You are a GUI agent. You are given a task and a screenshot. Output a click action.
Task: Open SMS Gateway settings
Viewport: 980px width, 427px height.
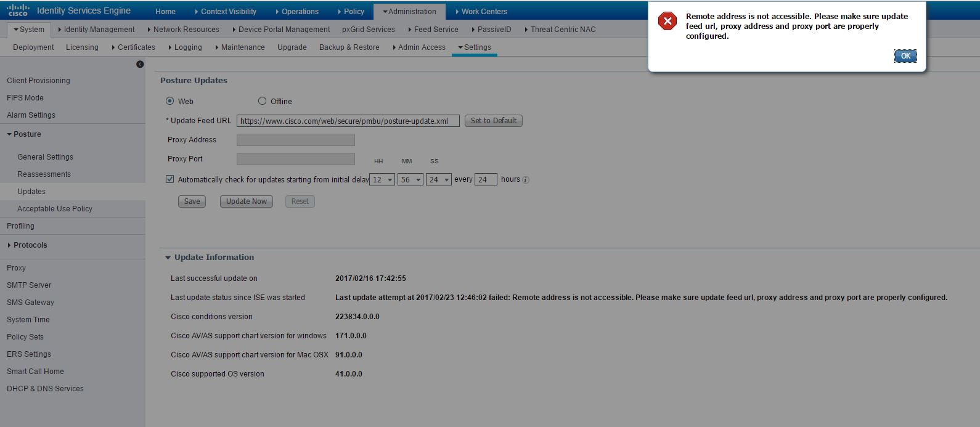(30, 303)
